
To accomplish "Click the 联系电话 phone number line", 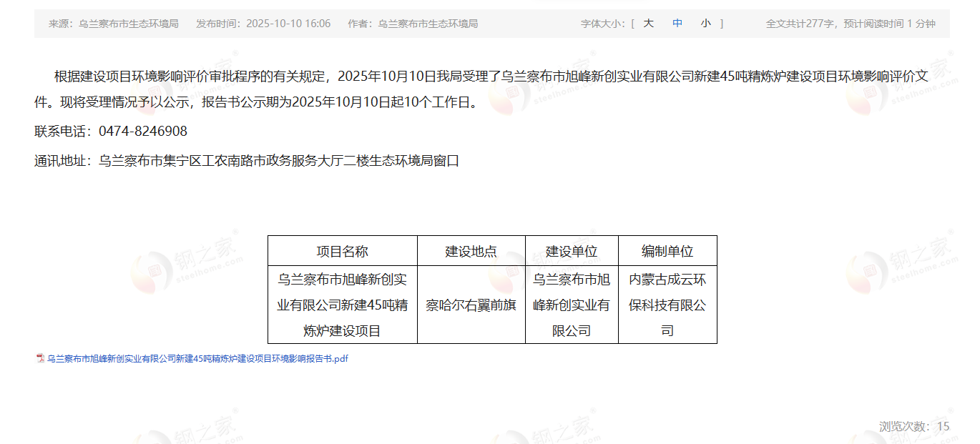I will (111, 132).
